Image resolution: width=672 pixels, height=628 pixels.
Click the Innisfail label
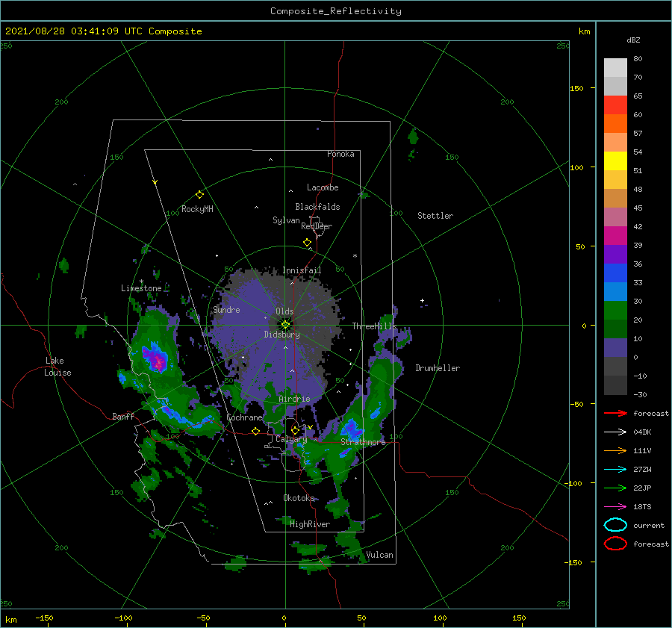(x=302, y=270)
